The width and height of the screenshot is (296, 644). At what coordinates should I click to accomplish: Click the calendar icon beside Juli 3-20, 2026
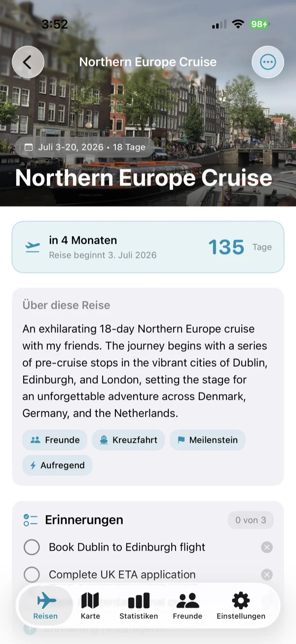click(29, 147)
